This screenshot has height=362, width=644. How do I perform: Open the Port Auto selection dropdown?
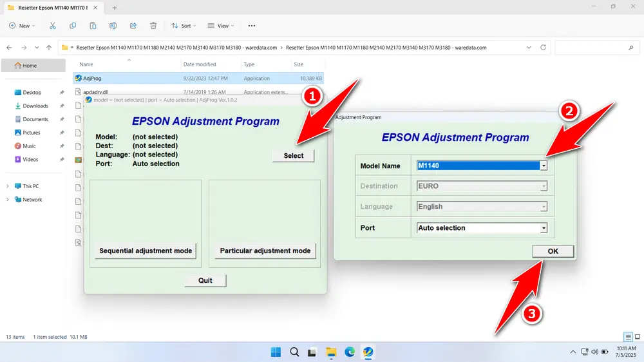544,228
